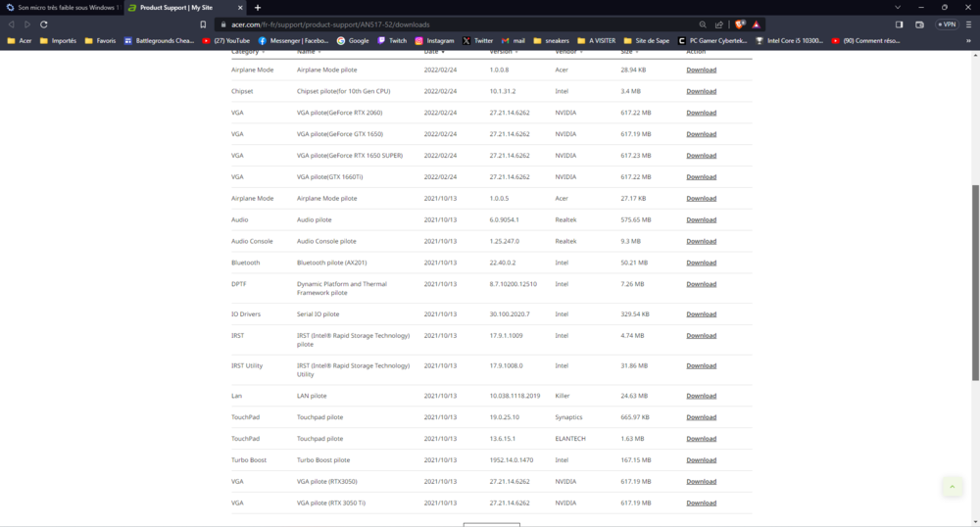Click the bookmark page icon
The image size is (980, 527).
point(203,24)
